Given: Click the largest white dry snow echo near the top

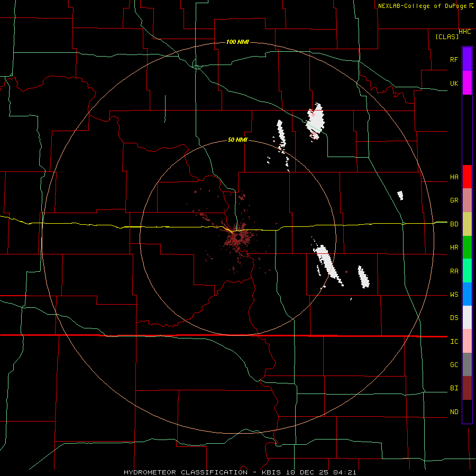Looking at the screenshot, I should tap(316, 122).
